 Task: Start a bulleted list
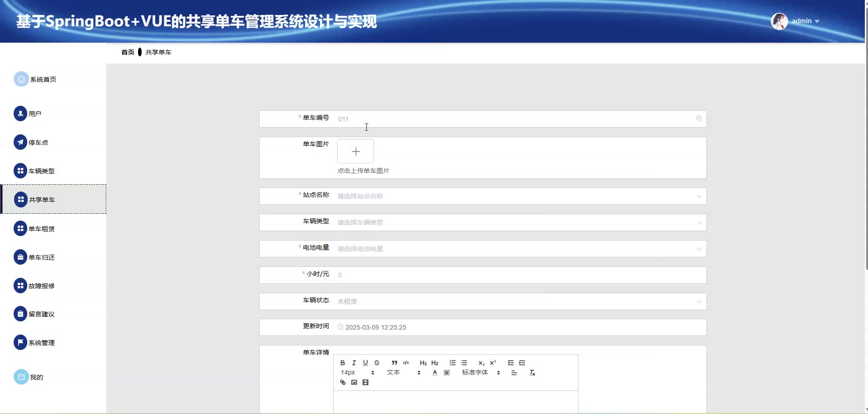point(464,363)
